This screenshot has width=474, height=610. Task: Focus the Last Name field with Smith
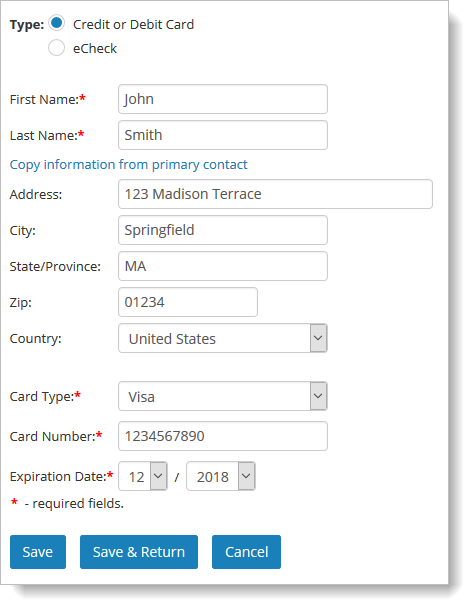click(x=223, y=135)
